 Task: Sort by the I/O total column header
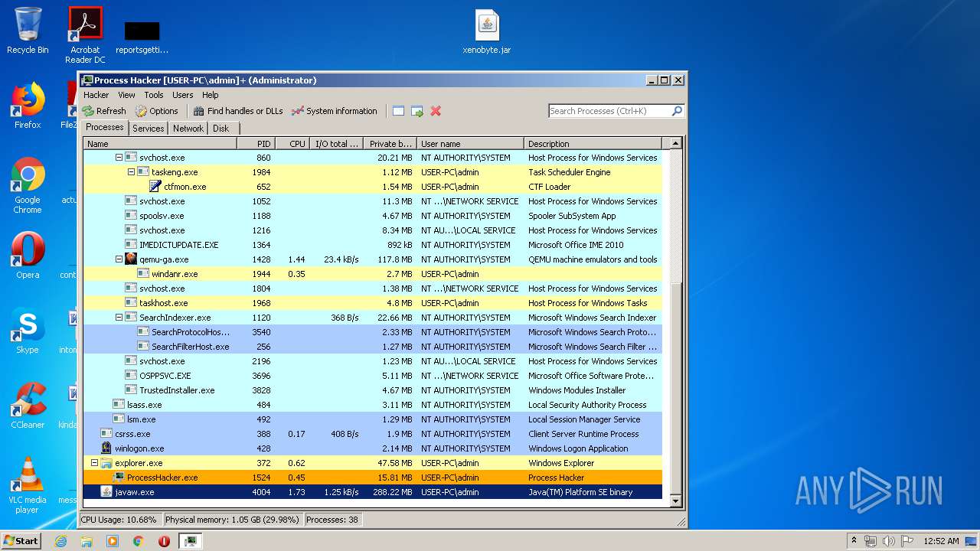336,144
